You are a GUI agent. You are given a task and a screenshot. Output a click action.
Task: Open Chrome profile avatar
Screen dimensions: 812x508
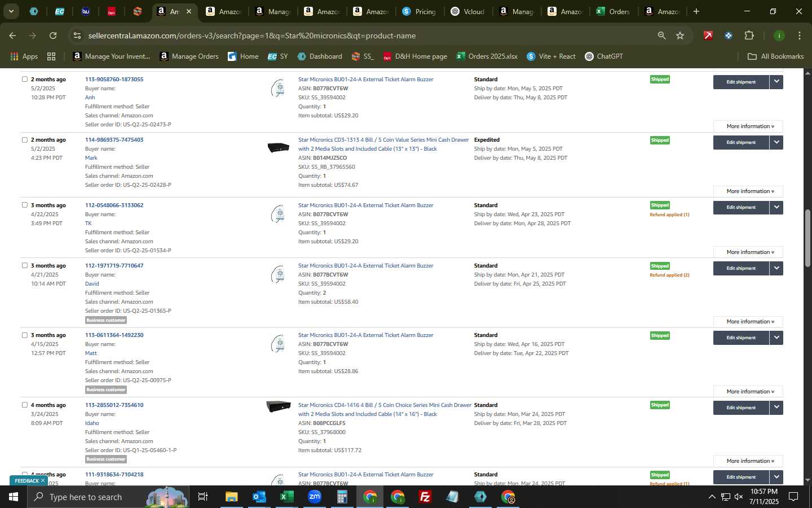pos(779,36)
